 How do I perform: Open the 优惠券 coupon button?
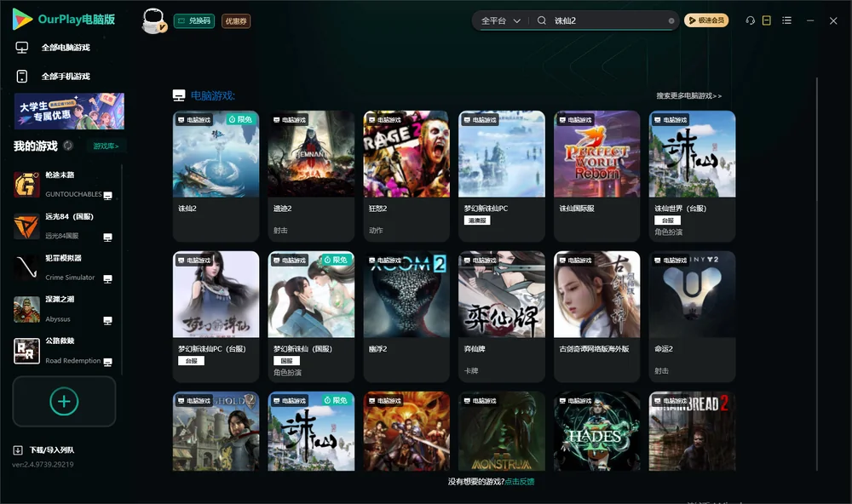click(236, 21)
